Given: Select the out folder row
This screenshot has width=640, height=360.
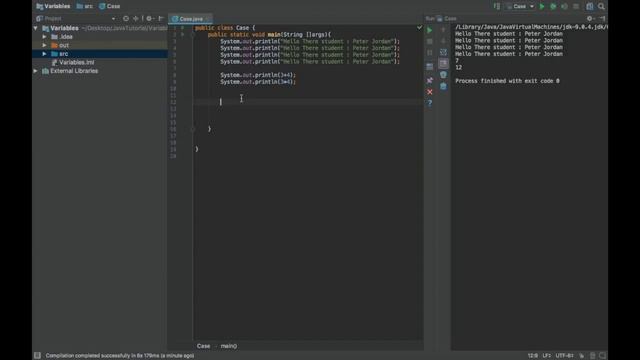Looking at the screenshot, I should coord(100,45).
